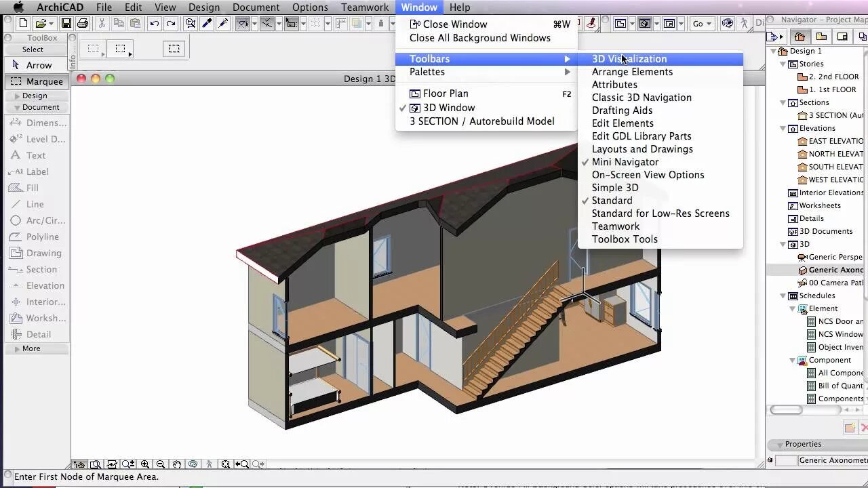Open the Teamwork menu
868x488 pixels.
[365, 7]
